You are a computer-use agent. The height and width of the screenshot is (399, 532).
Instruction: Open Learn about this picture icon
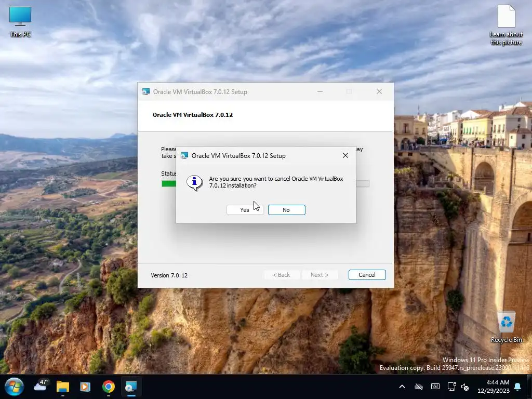point(506,25)
